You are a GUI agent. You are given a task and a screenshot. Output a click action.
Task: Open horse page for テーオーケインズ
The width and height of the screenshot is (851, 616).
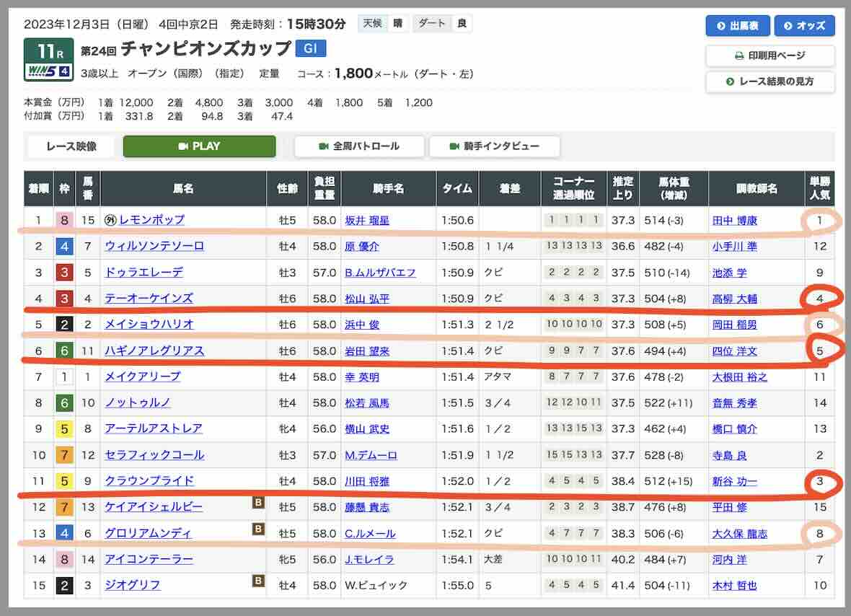coord(149,298)
